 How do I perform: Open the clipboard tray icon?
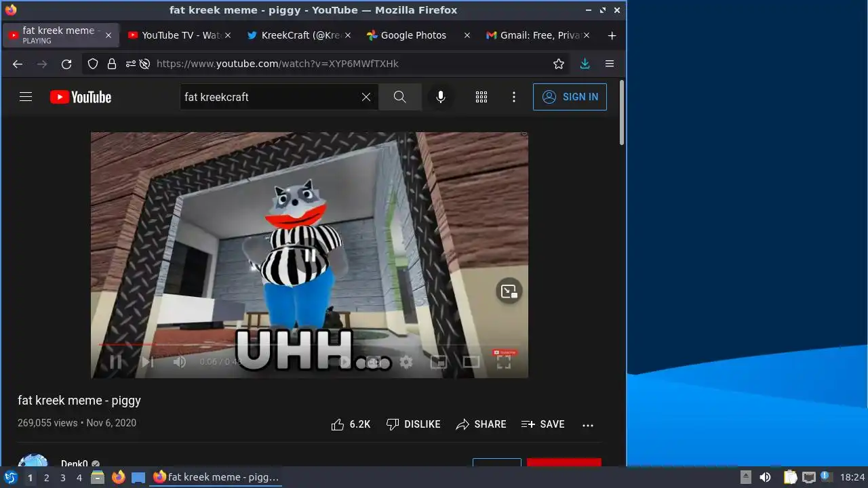coord(790,477)
